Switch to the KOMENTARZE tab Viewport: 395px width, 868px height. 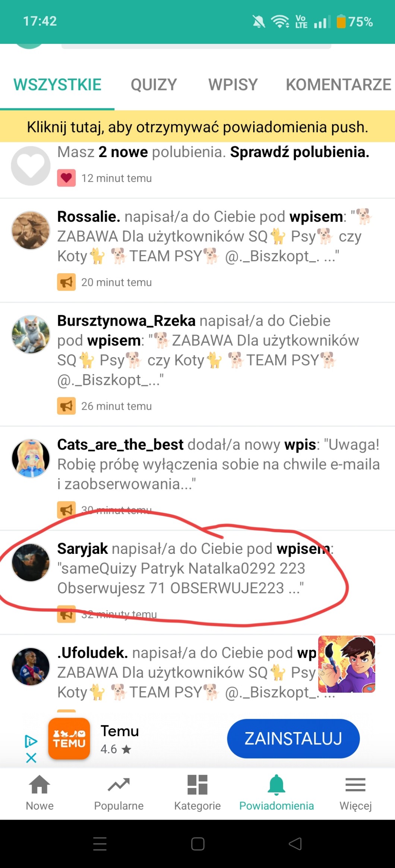(x=338, y=85)
